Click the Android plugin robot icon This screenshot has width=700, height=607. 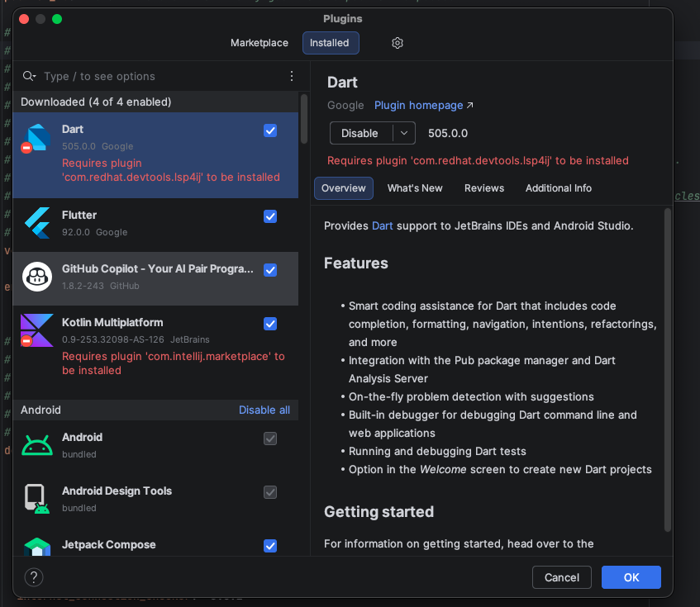tap(37, 445)
